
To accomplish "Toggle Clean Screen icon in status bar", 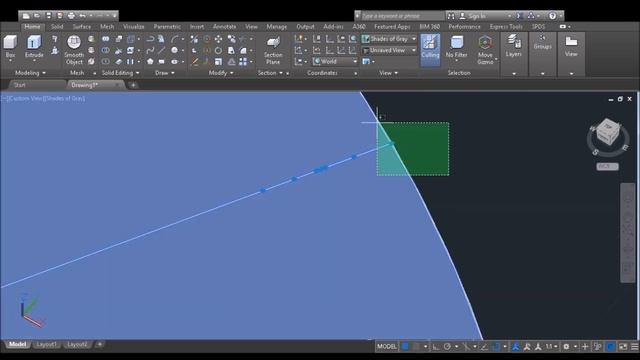I will click(x=623, y=347).
